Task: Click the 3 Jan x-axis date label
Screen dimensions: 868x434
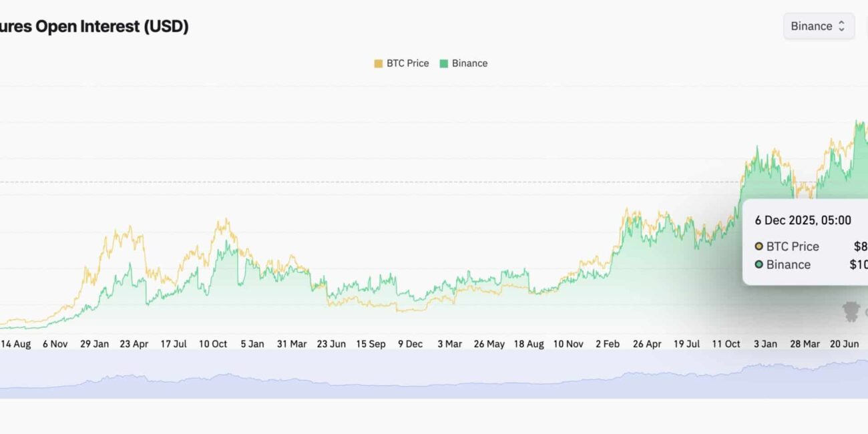Action: (765, 344)
